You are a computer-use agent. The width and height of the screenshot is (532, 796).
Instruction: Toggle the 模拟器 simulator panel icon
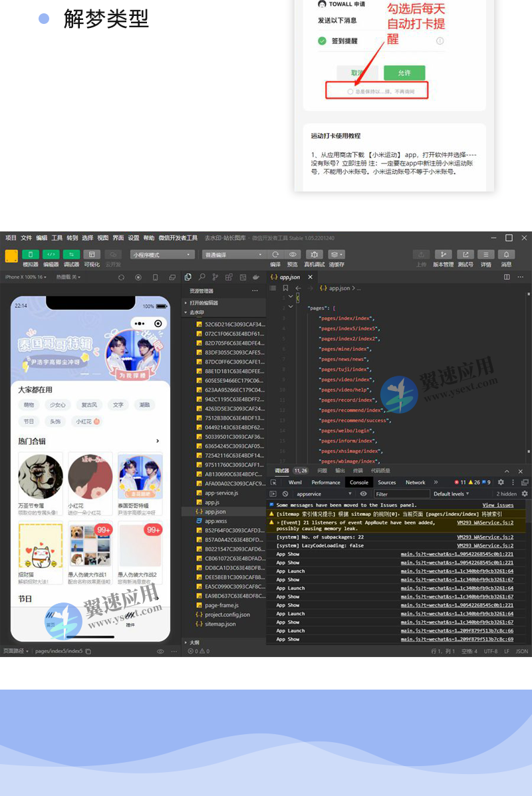coord(30,255)
